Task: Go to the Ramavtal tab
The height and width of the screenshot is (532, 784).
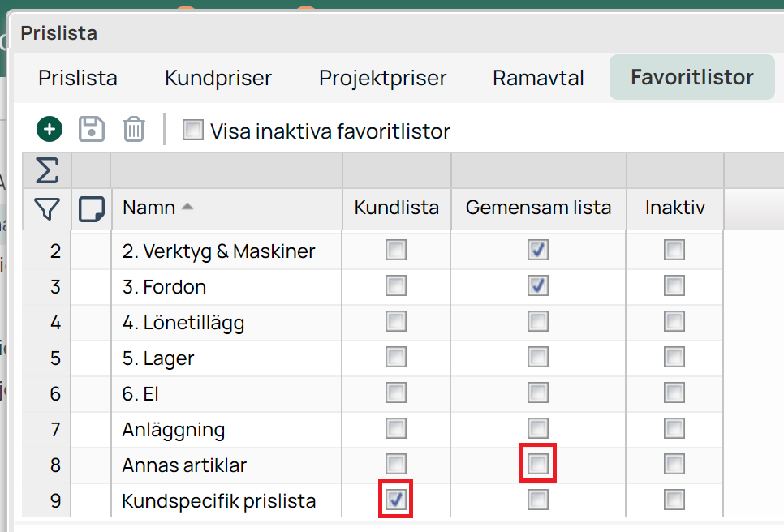Action: click(x=538, y=78)
